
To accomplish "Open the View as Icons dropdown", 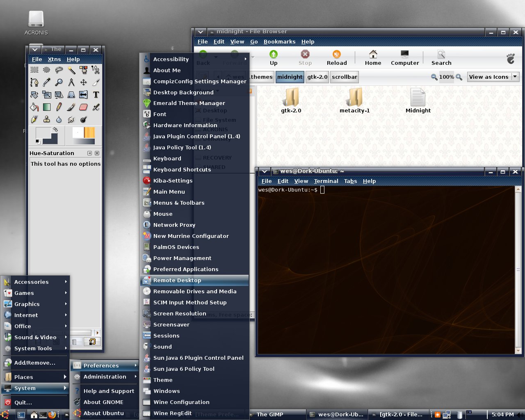I will [x=493, y=77].
